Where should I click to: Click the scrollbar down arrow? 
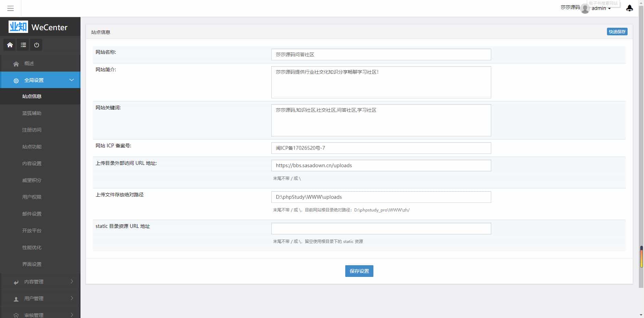pos(641,315)
